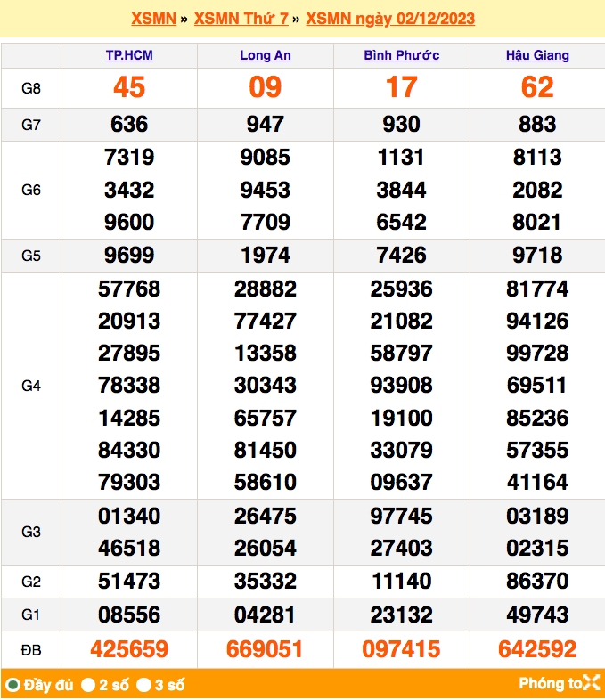The height and width of the screenshot is (700, 605).
Task: Open the XSMN breadcrumb link
Action: (x=153, y=19)
